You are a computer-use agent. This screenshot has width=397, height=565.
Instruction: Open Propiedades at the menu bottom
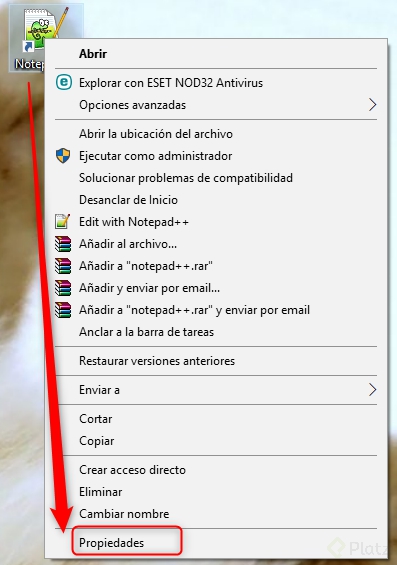click(111, 543)
